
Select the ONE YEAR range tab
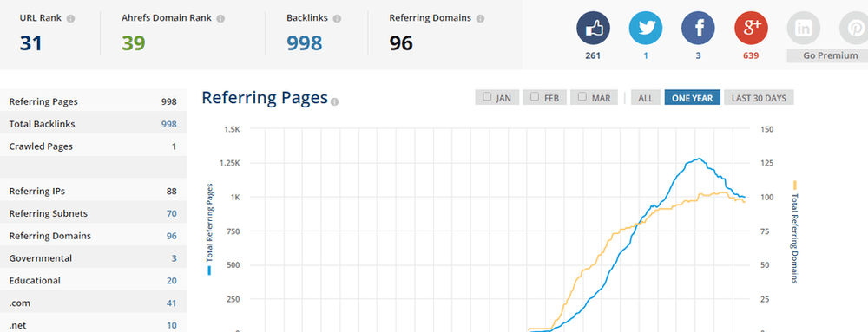tap(693, 98)
